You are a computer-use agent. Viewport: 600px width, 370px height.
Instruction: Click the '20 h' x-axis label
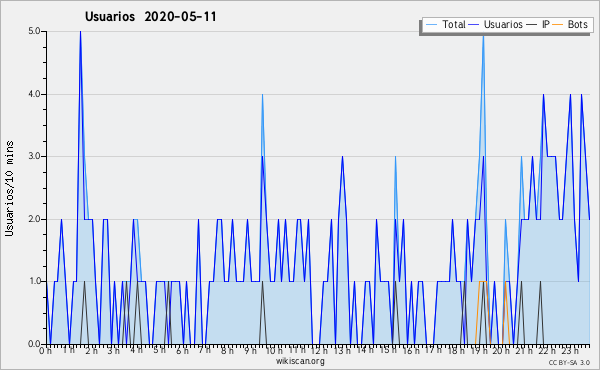pos(501,350)
